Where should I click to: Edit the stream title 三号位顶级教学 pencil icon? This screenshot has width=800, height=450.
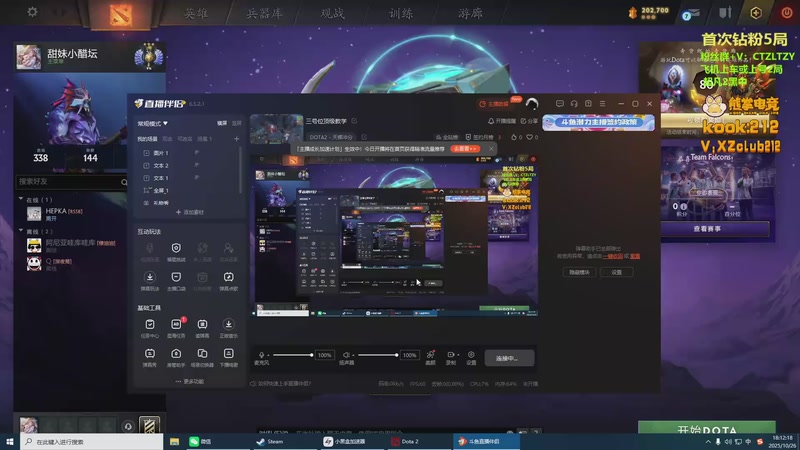[x=354, y=121]
